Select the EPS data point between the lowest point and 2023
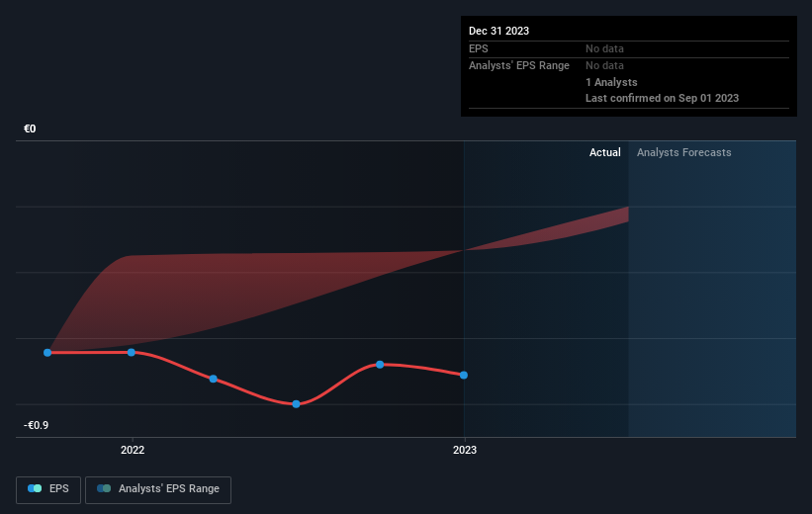Screen dimensions: 812x514 click(x=380, y=365)
